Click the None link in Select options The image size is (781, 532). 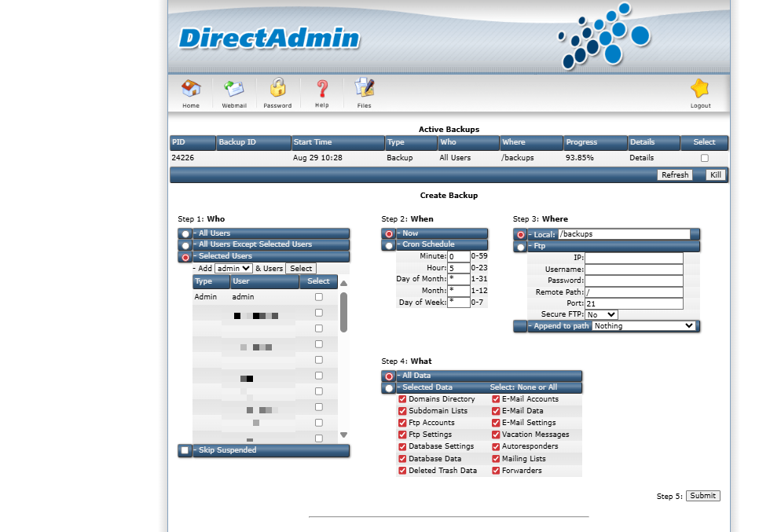click(526, 387)
